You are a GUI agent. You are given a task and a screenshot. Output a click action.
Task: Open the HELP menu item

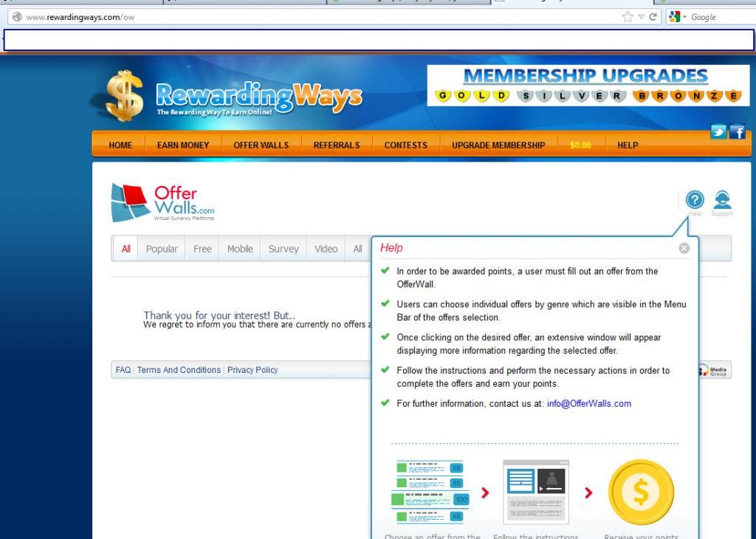click(628, 145)
